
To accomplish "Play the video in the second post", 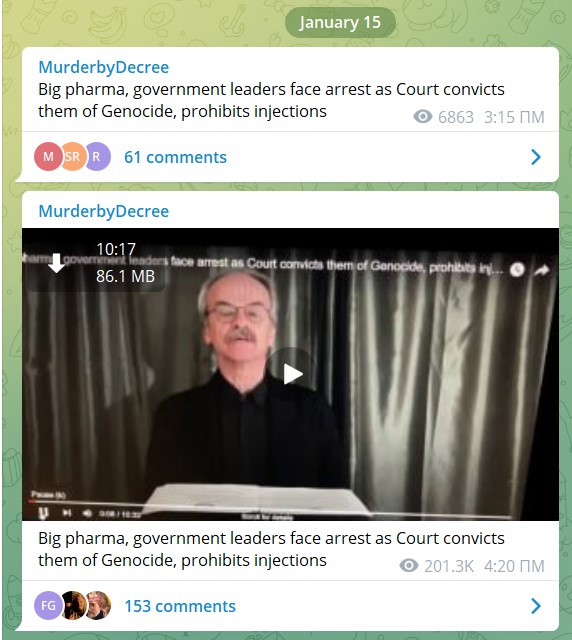I will pos(292,373).
